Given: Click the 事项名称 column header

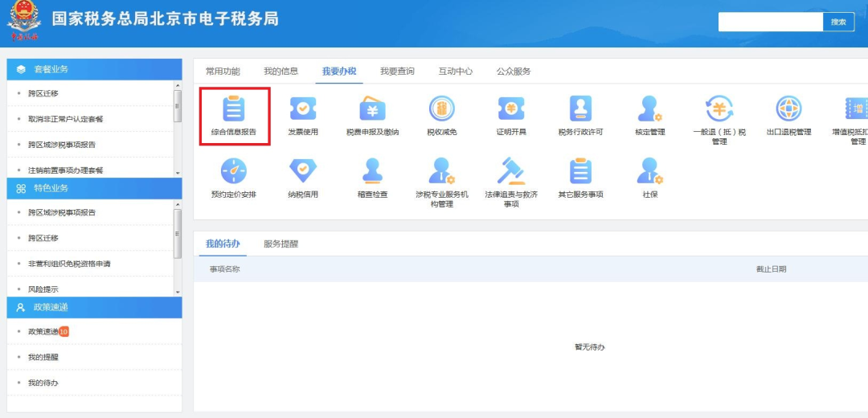Looking at the screenshot, I should 224,269.
